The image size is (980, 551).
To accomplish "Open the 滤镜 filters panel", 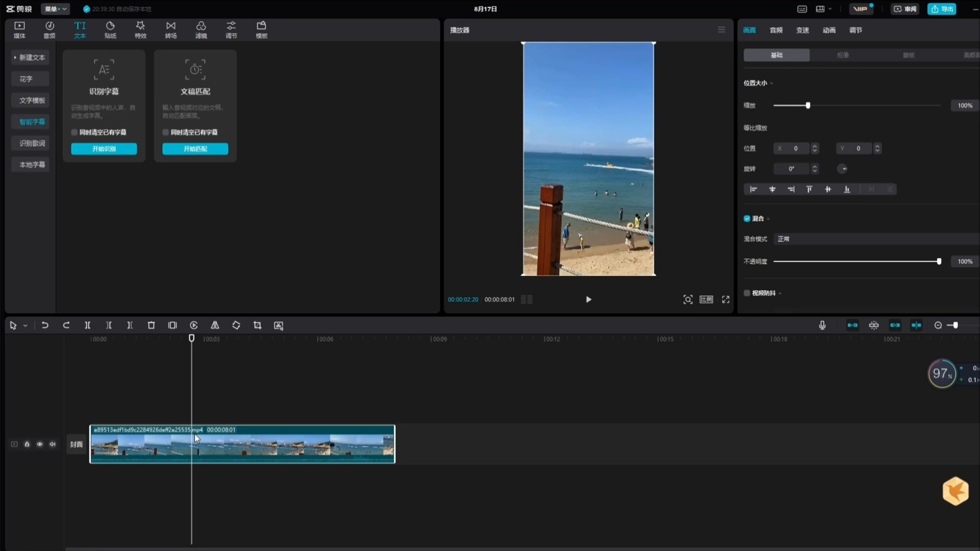I will tap(201, 30).
